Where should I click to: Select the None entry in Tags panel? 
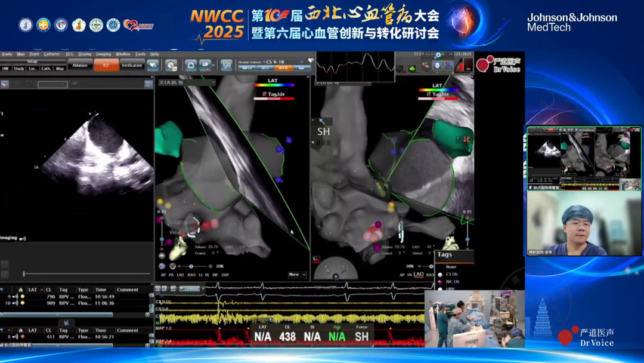[x=451, y=267]
